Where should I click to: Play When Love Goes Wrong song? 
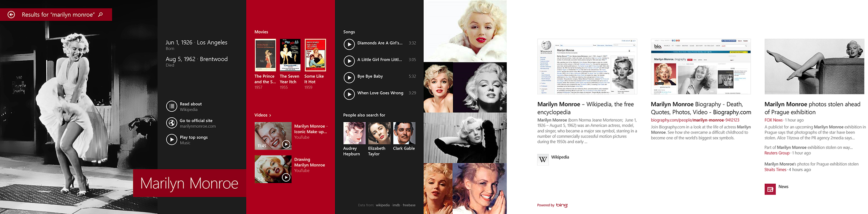(349, 94)
